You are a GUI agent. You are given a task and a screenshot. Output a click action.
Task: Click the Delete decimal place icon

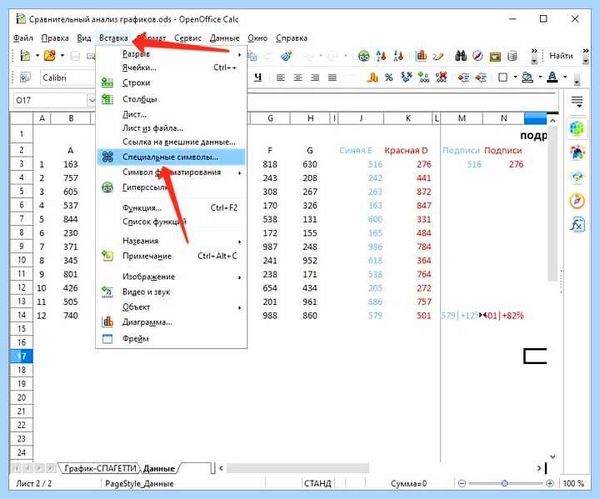(441, 78)
